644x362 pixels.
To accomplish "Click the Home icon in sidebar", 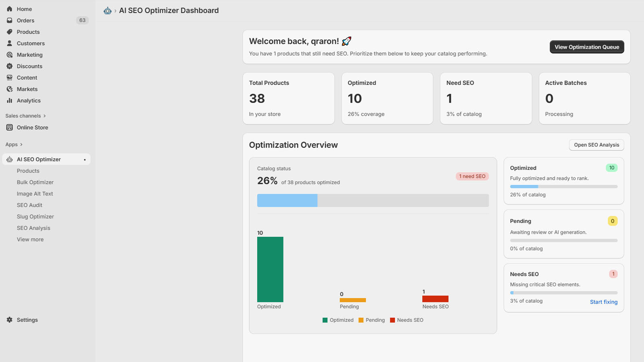I will [x=10, y=9].
